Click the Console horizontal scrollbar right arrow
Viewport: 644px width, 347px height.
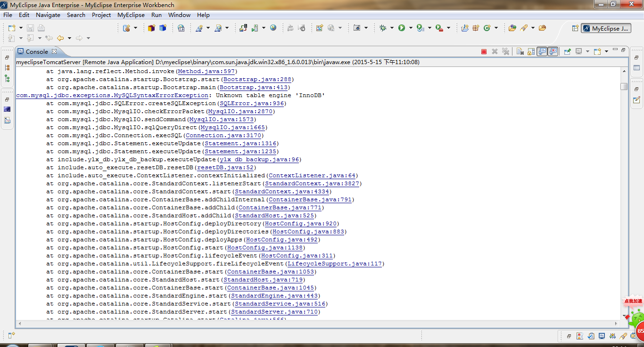[616, 323]
